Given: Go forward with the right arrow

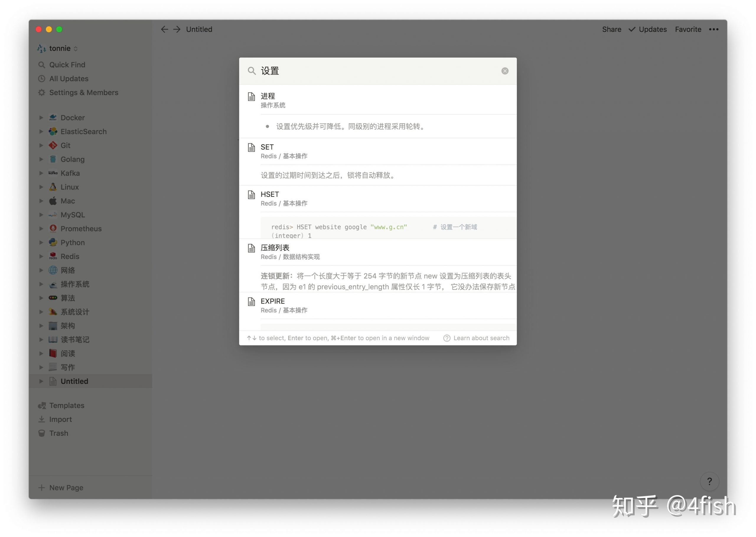Looking at the screenshot, I should [x=177, y=30].
